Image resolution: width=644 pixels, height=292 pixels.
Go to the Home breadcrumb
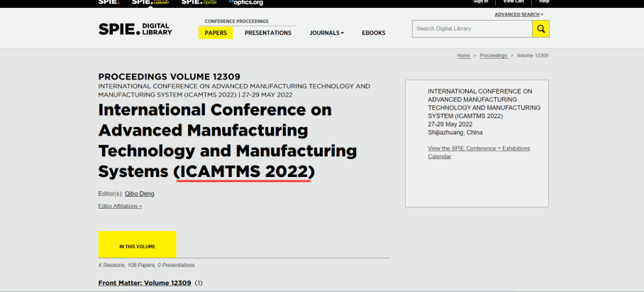tap(463, 55)
